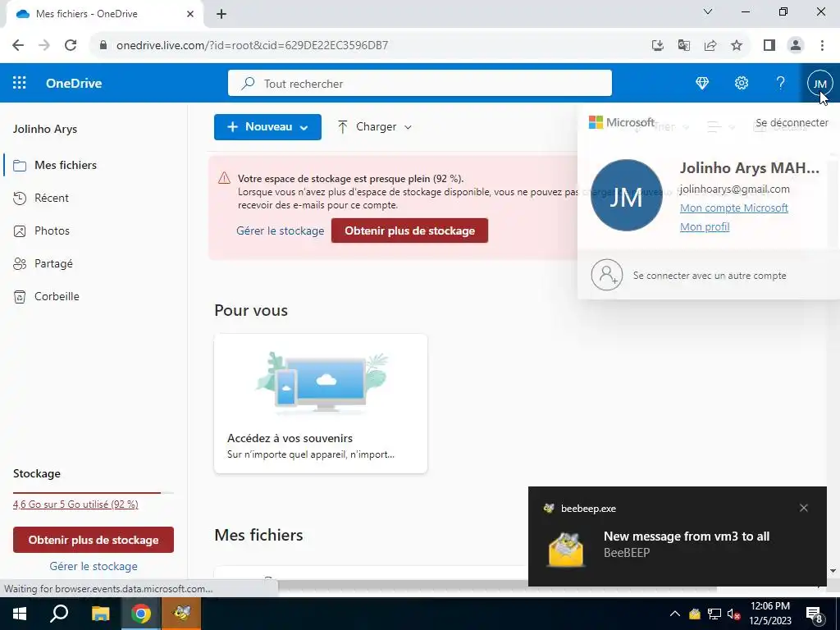Click Se déconnecter to sign out
This screenshot has height=630, width=840.
(792, 123)
